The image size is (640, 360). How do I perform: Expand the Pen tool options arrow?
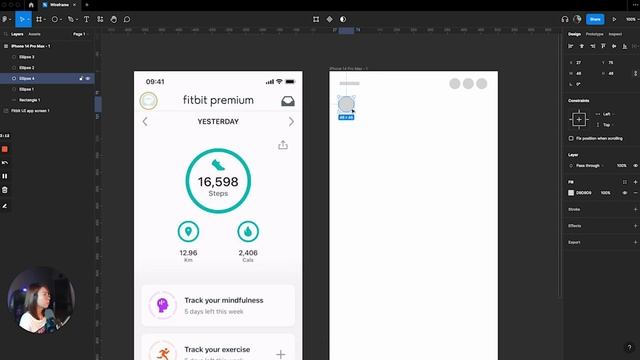pyautogui.click(x=76, y=20)
